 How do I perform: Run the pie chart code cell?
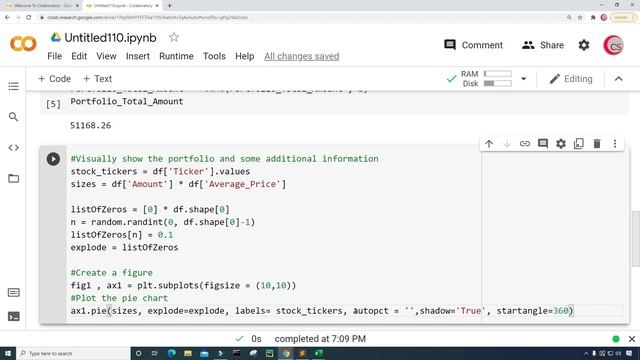tap(53, 159)
